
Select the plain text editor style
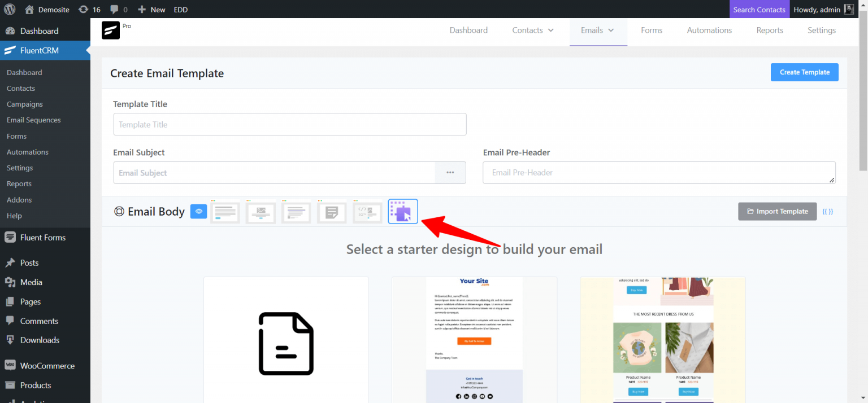coord(332,212)
